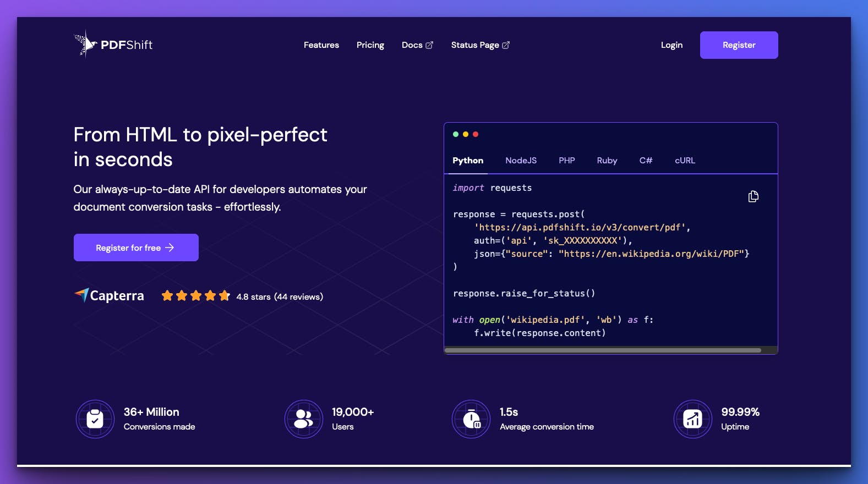Click the 36+ Million stat text

(151, 412)
